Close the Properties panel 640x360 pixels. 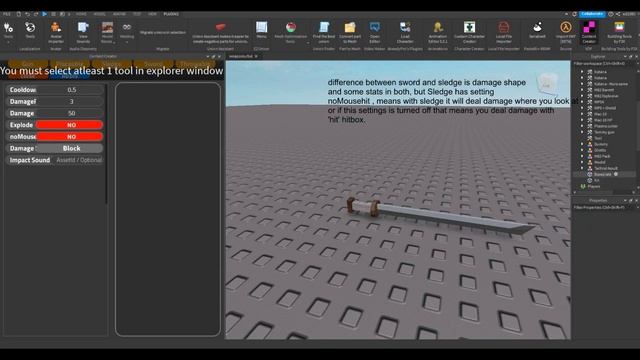636,200
